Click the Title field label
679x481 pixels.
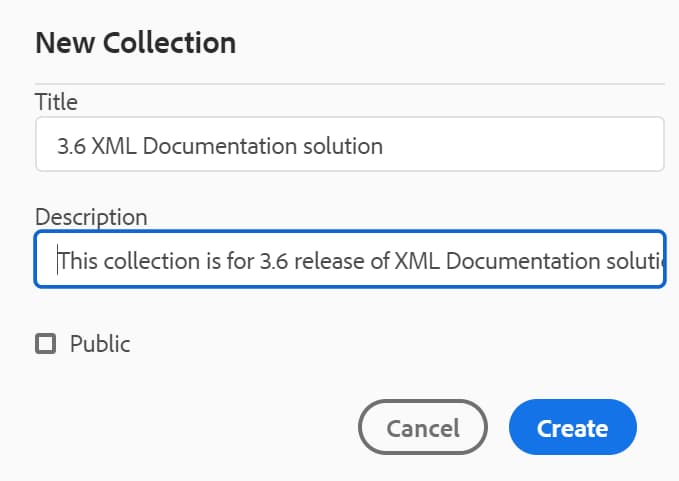56,102
